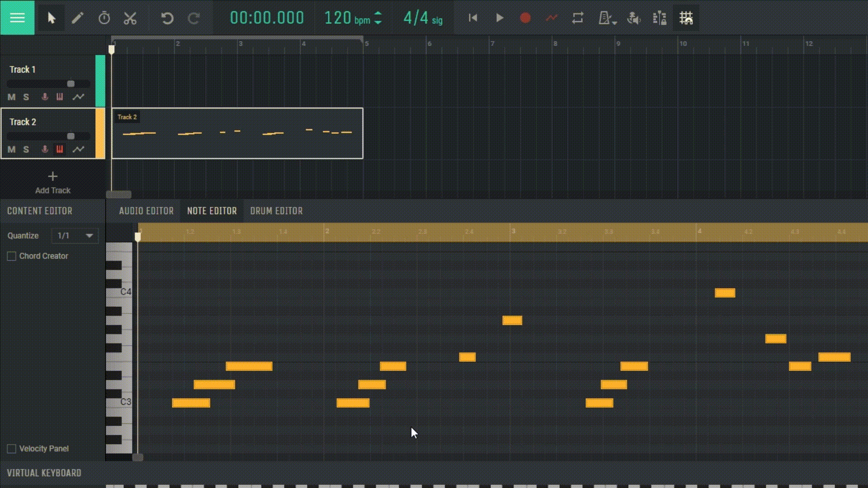Solo Track 2 using the S button
This screenshot has height=488, width=868.
(26, 149)
